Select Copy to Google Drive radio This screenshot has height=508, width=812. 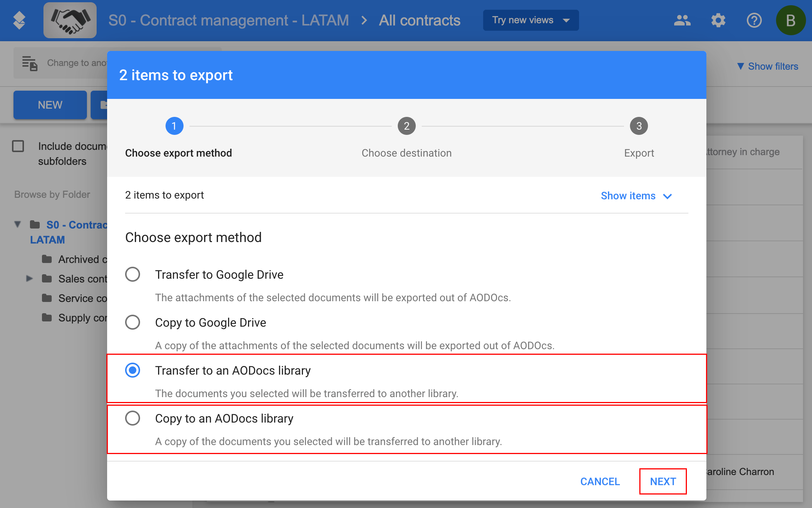coord(133,322)
